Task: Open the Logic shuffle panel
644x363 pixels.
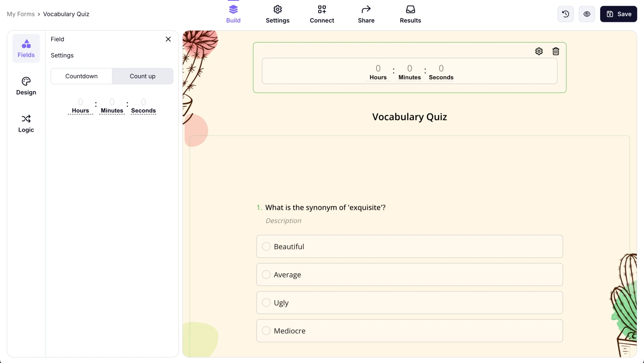Action: pyautogui.click(x=26, y=123)
